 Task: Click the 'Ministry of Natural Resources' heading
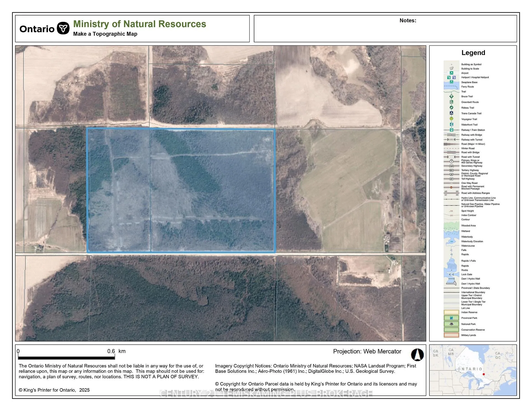pos(140,24)
